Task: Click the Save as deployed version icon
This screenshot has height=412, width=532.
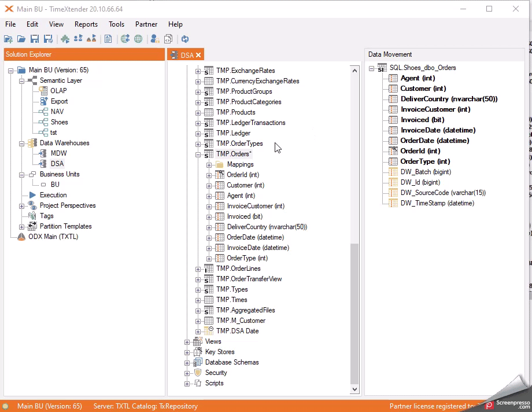Action: pos(48,39)
